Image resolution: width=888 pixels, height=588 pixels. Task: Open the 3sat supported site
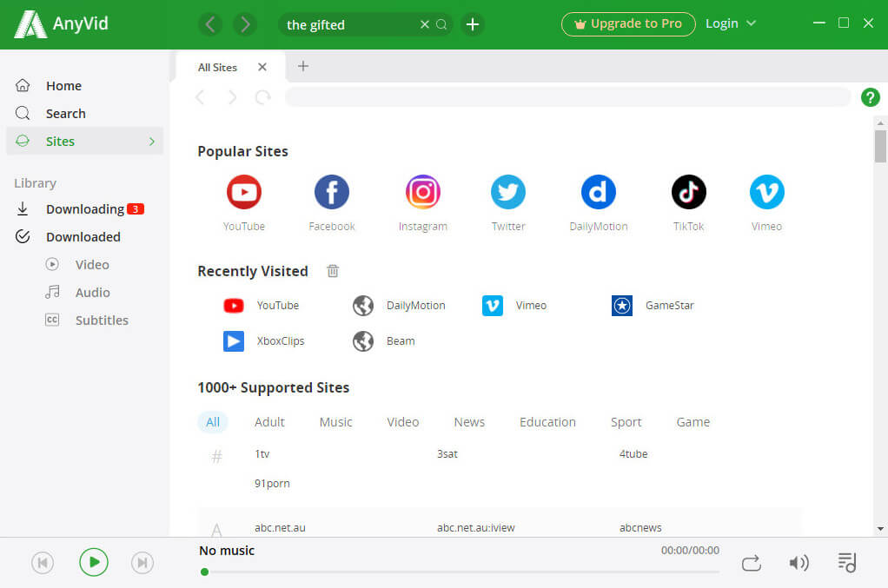[447, 454]
